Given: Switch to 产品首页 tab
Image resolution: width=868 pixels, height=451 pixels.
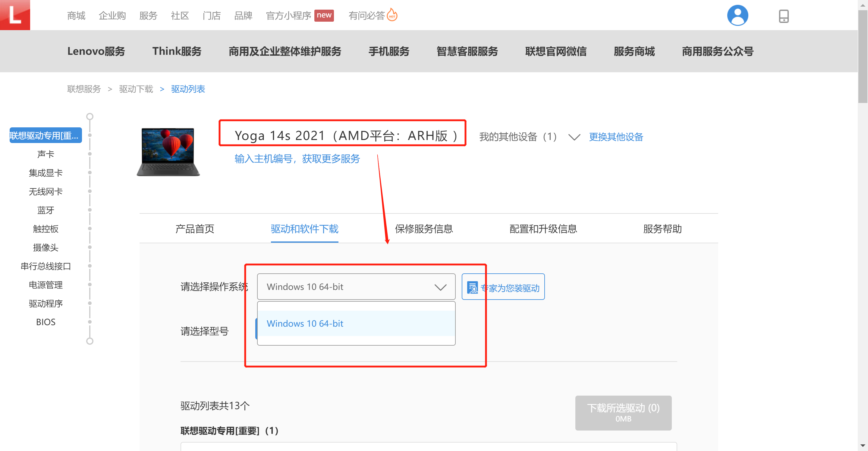Looking at the screenshot, I should pos(195,229).
